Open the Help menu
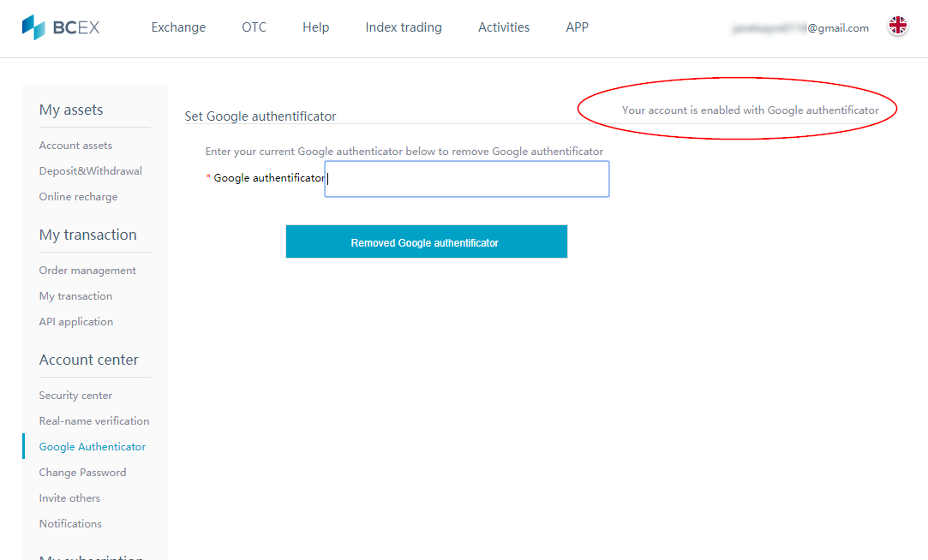The image size is (928, 560). click(315, 27)
